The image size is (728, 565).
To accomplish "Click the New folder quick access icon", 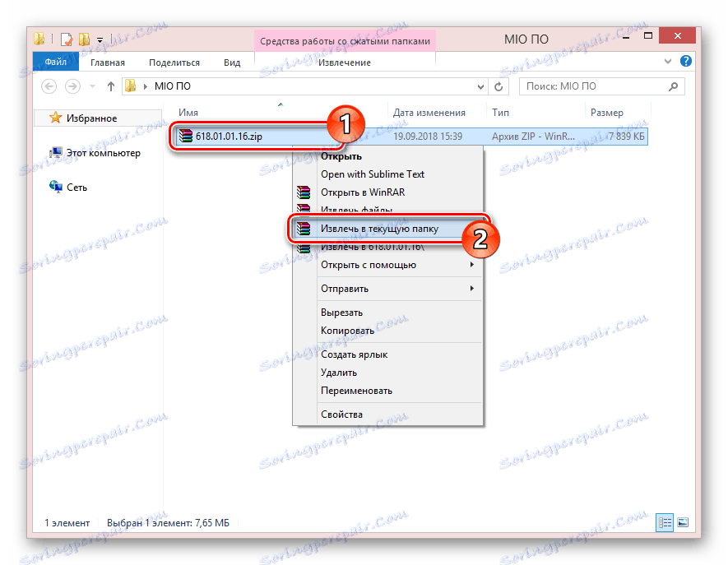I will click(85, 39).
